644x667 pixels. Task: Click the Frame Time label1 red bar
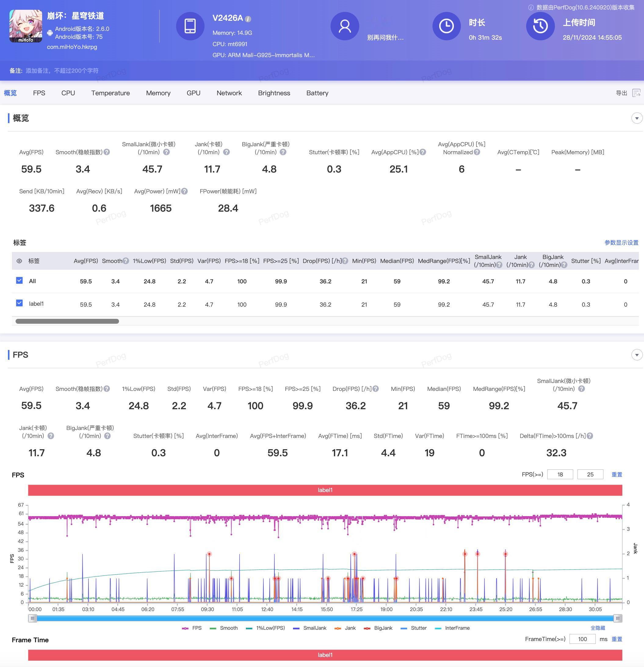325,655
